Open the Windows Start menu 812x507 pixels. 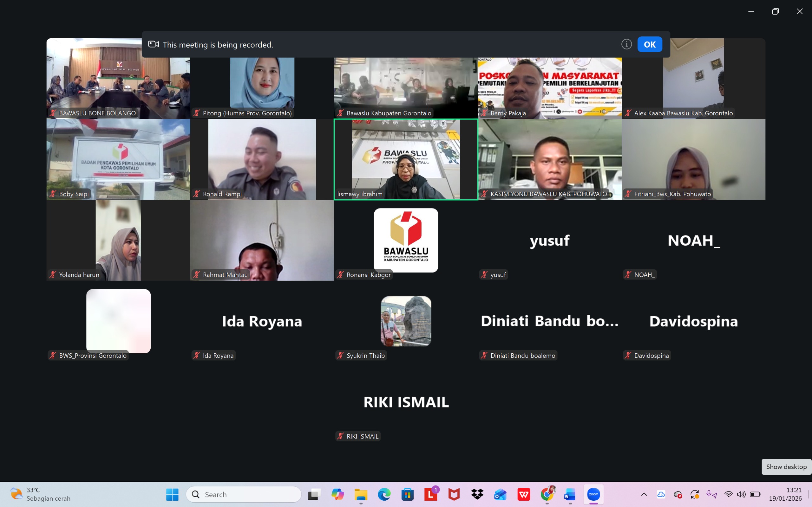click(x=172, y=494)
